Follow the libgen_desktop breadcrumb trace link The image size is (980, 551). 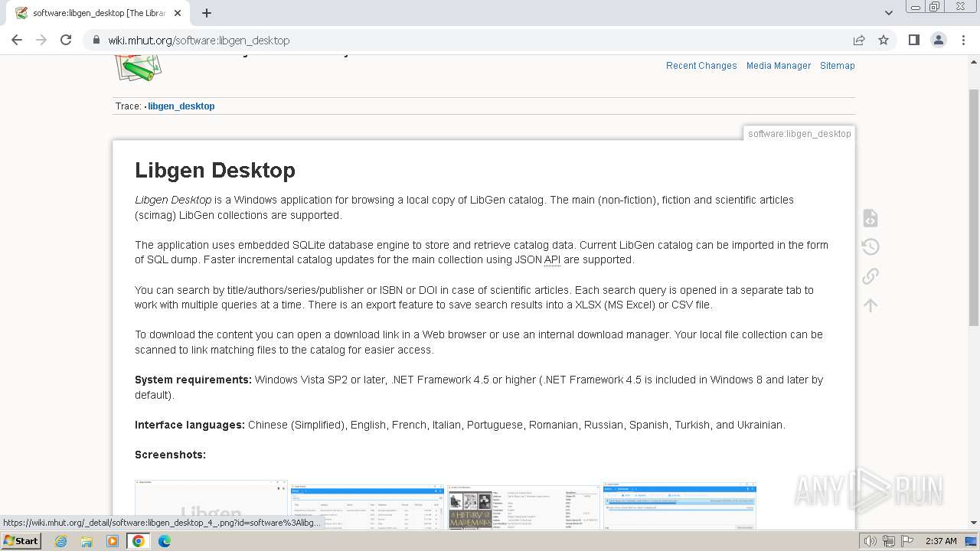point(181,106)
